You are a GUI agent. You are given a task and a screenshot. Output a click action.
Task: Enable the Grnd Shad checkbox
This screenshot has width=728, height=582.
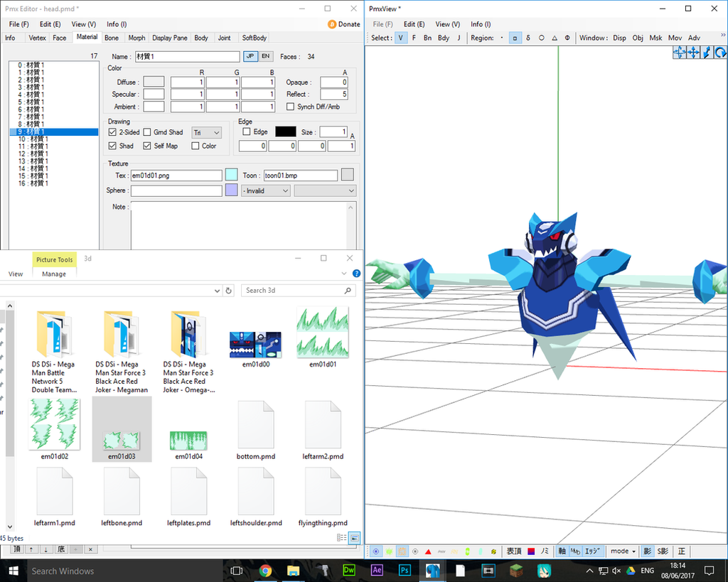(x=147, y=132)
